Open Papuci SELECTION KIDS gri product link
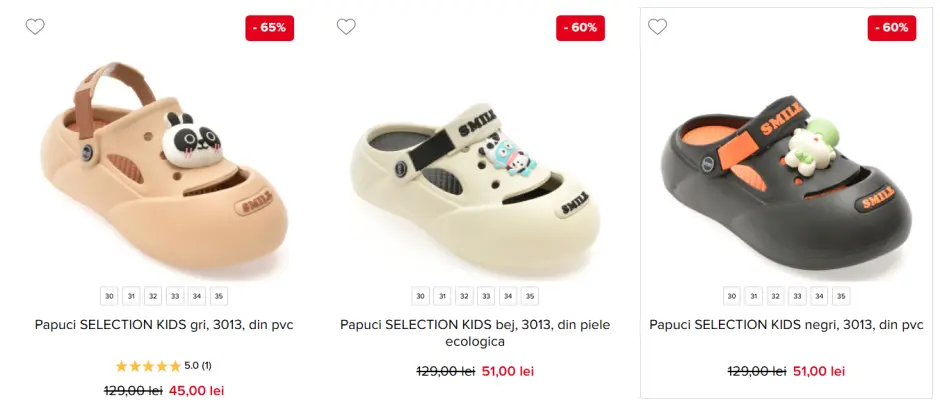 click(x=164, y=325)
